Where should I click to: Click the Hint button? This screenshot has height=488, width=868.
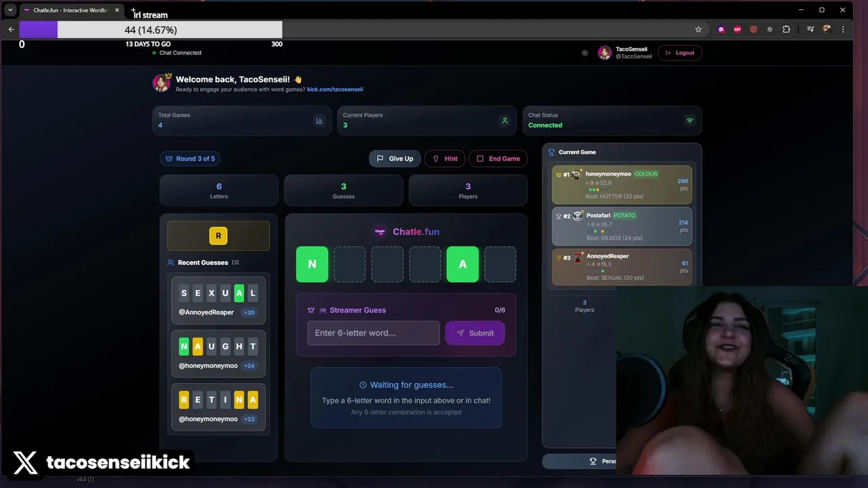click(445, 159)
